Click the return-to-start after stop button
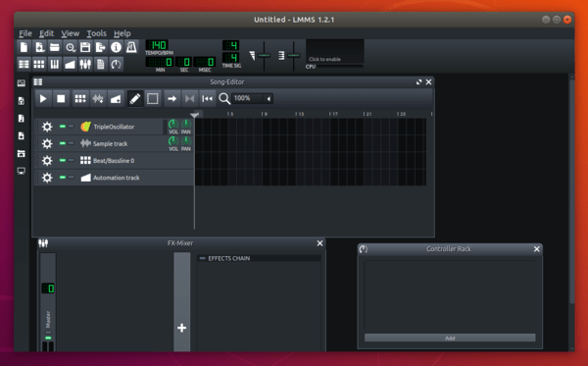The image size is (588, 366). (x=208, y=99)
